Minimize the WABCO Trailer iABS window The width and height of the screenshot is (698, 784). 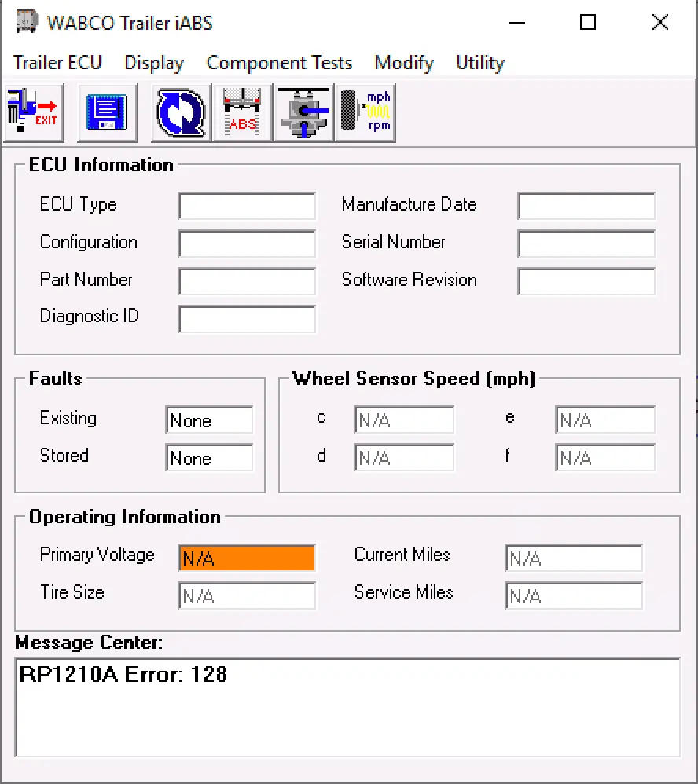point(517,23)
